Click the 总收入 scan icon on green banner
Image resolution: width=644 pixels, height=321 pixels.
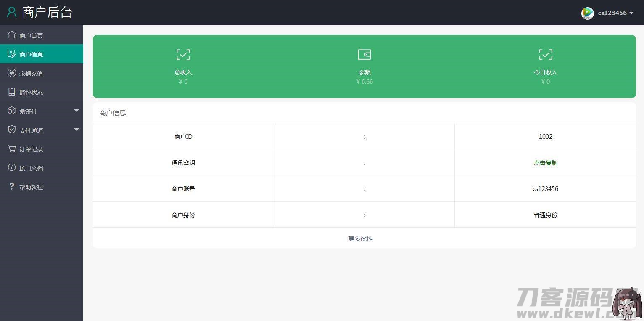pos(183,54)
